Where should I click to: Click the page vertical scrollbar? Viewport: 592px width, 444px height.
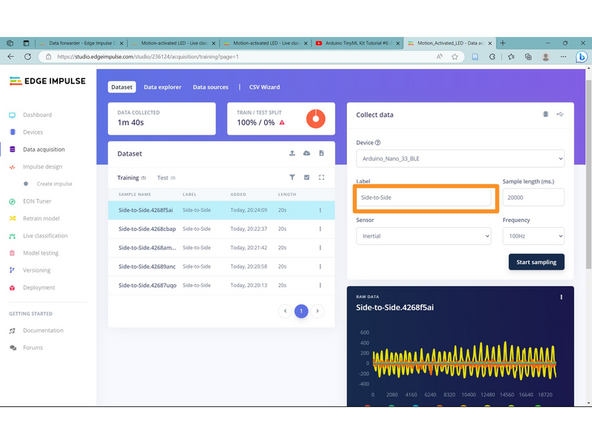[x=588, y=174]
